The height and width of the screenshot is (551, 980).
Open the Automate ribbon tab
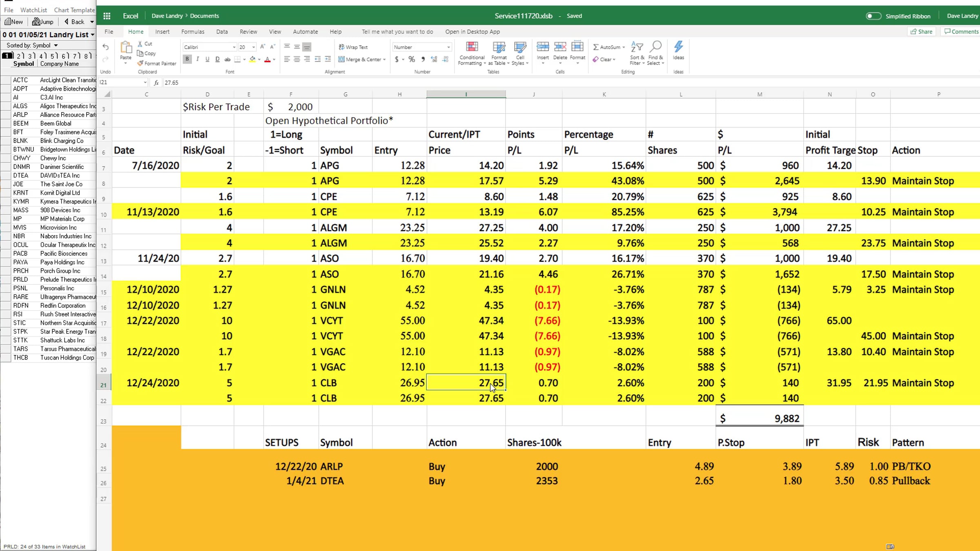tap(305, 31)
